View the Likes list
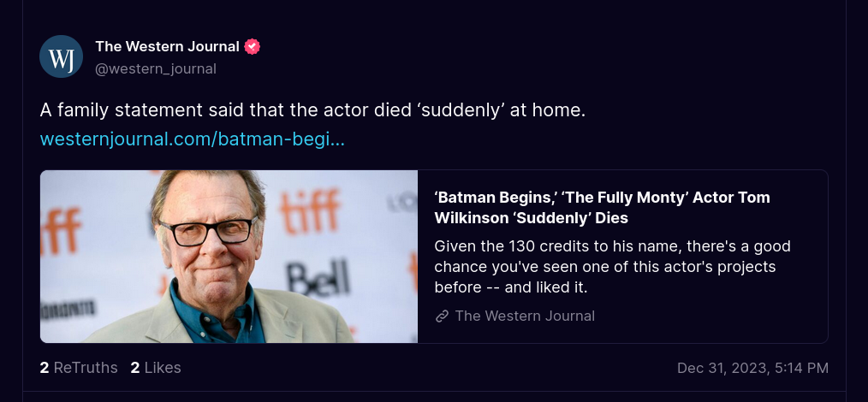This screenshot has width=868, height=402. click(156, 368)
